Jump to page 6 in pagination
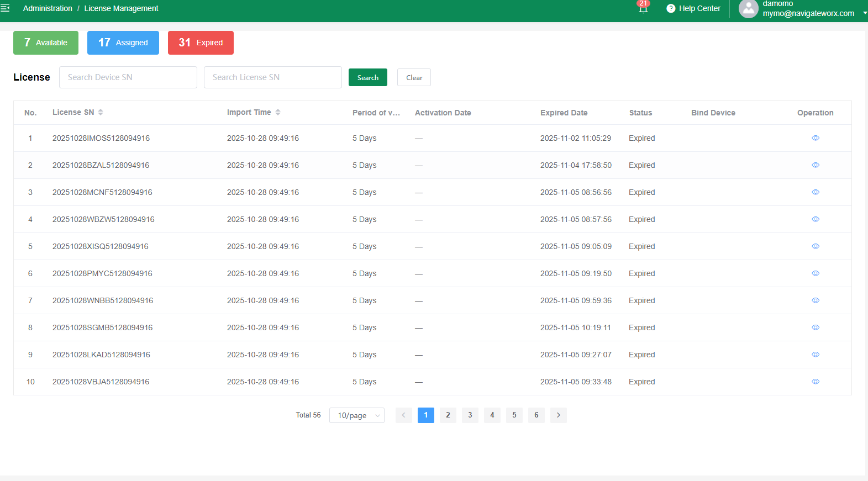Viewport: 868px width, 481px height. (x=536, y=415)
